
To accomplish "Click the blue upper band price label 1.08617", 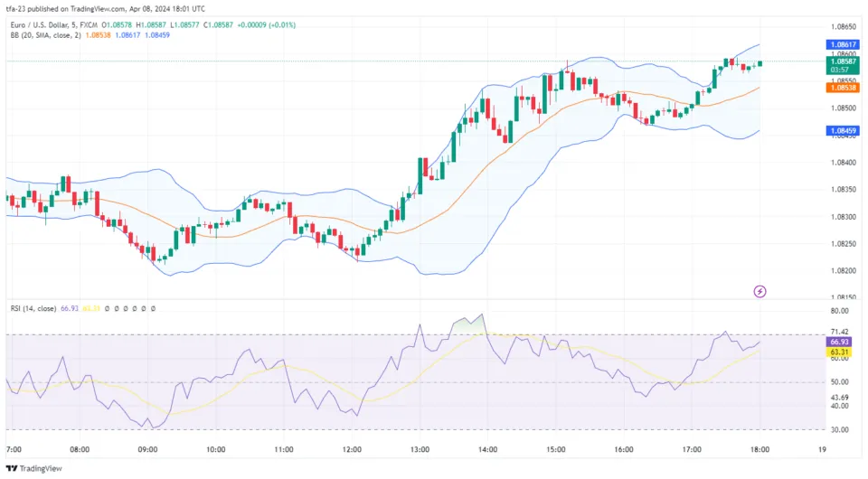I will tap(842, 44).
